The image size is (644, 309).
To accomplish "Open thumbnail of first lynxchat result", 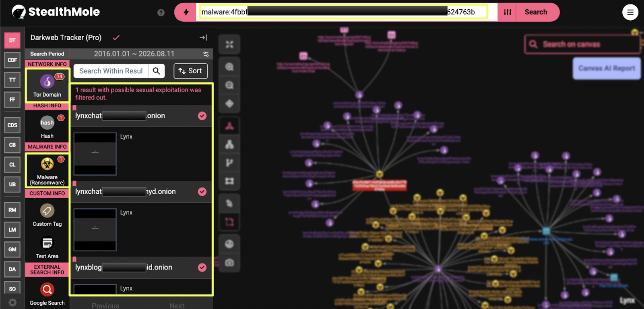I will [x=95, y=154].
